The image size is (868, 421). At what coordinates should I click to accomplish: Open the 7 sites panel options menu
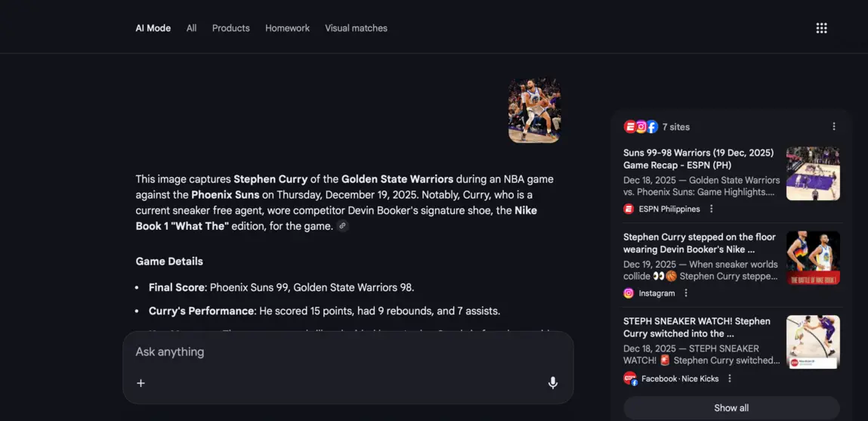point(834,127)
